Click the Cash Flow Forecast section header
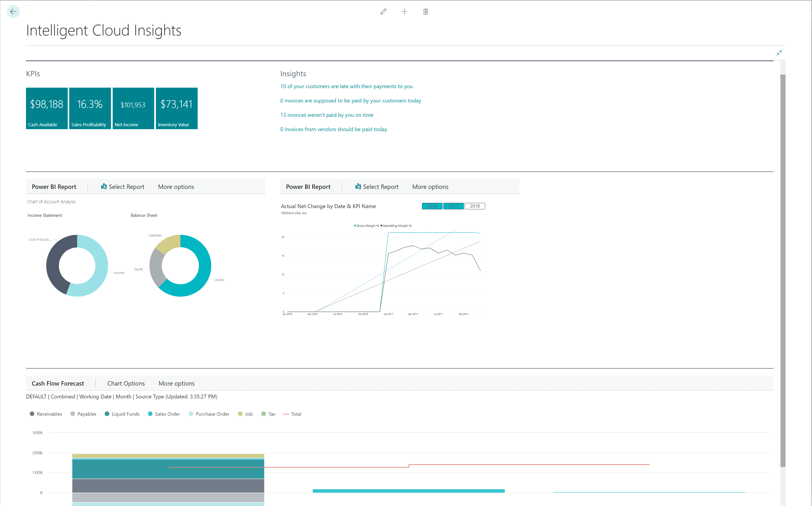Viewport: 812px width, 506px height. 58,383
